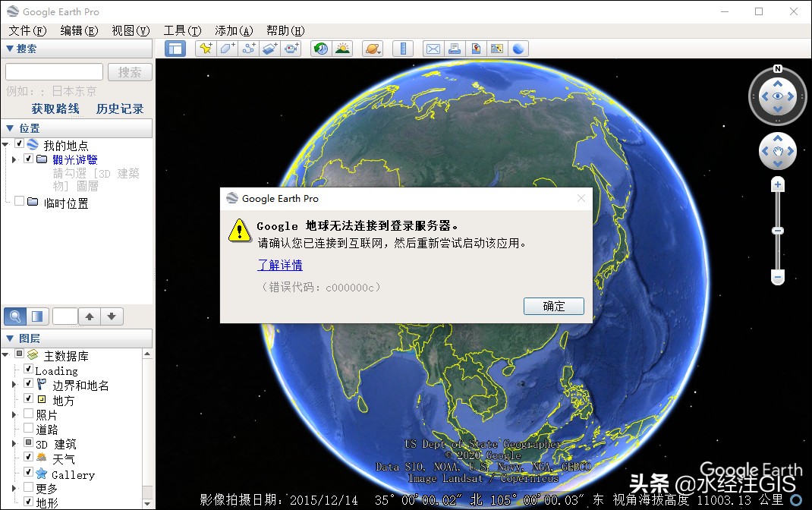
Task: Expand the 边界和地名 layer tree
Action: (14, 384)
